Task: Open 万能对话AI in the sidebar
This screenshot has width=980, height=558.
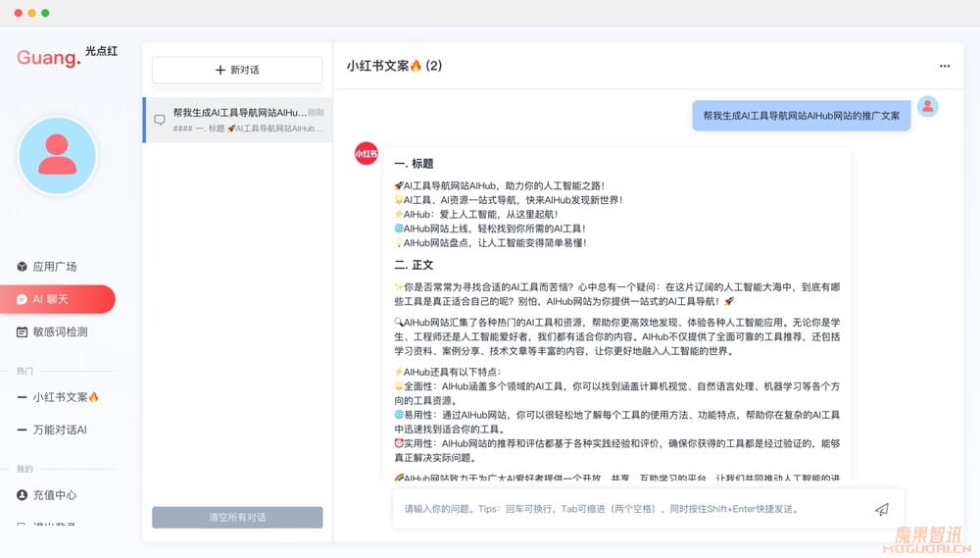Action: 58,430
